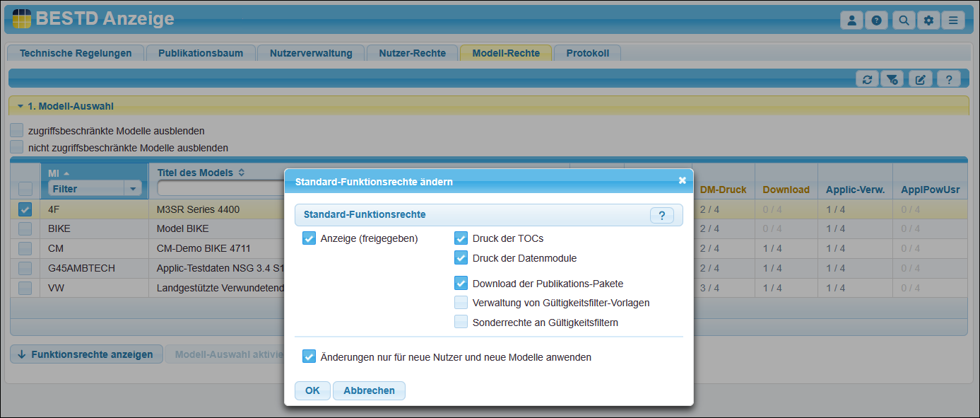Click the clear filter funnel icon
The height and width of the screenshot is (418, 980).
click(x=892, y=79)
